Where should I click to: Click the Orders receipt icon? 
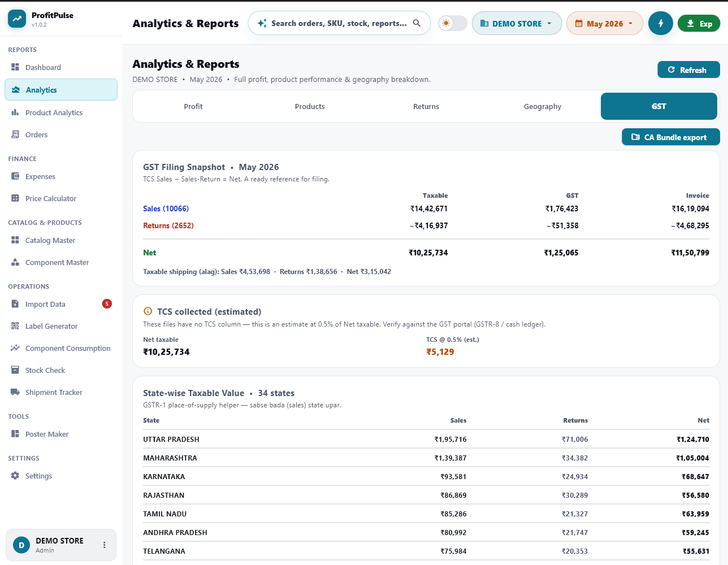pos(15,134)
